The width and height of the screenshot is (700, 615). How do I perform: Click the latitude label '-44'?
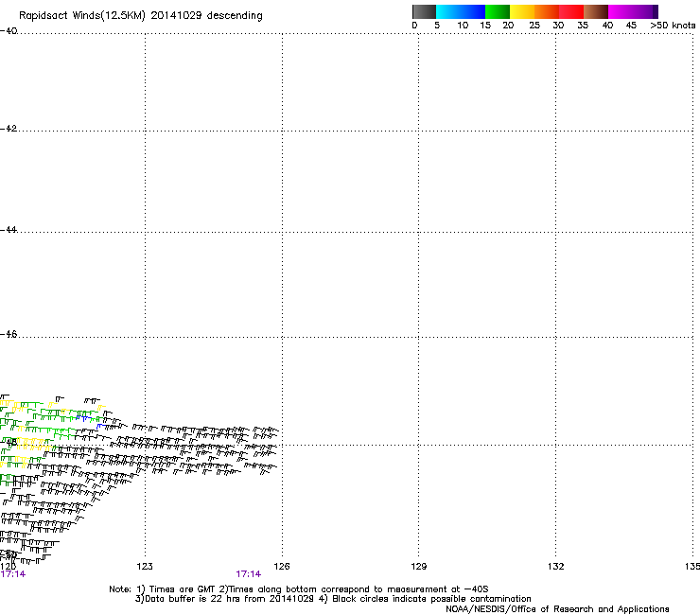pyautogui.click(x=9, y=230)
